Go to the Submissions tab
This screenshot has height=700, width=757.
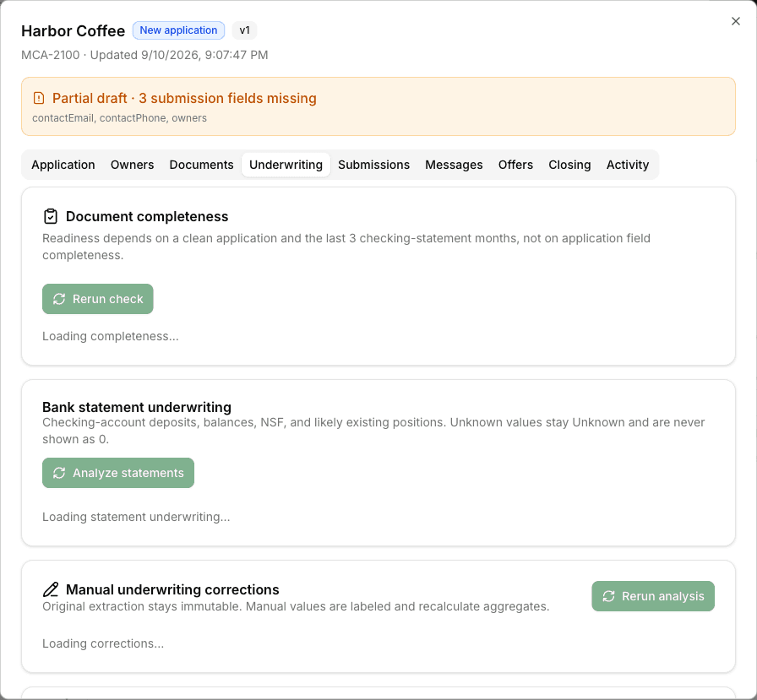point(373,165)
